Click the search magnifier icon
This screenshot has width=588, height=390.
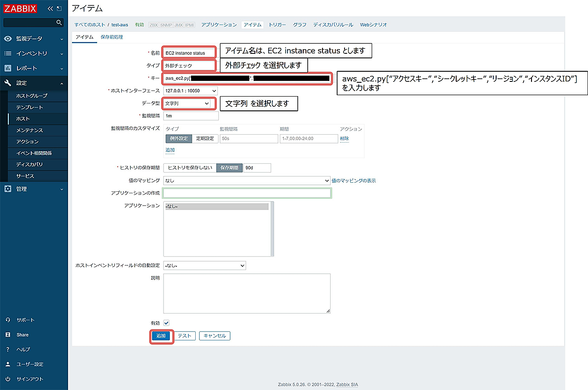click(59, 23)
